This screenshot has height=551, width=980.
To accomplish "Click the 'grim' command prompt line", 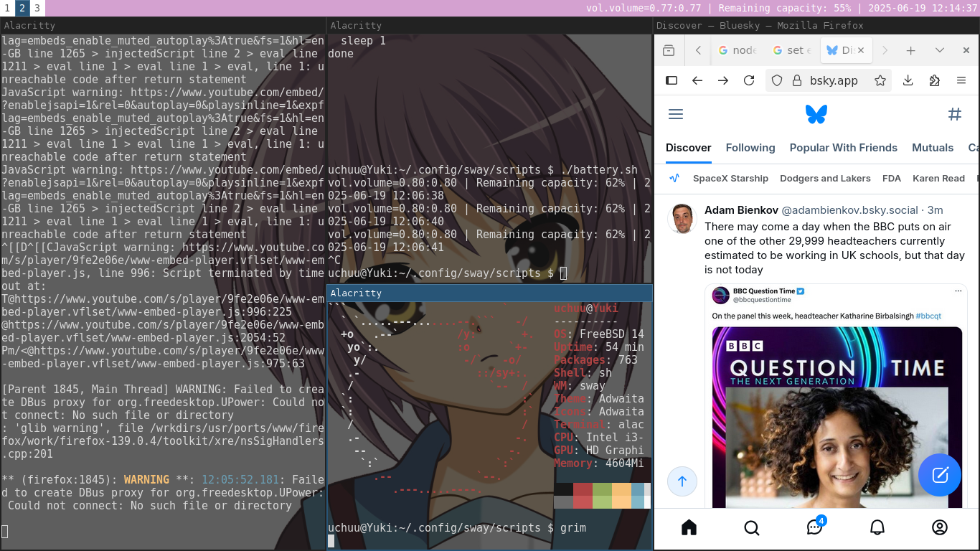I will click(457, 528).
